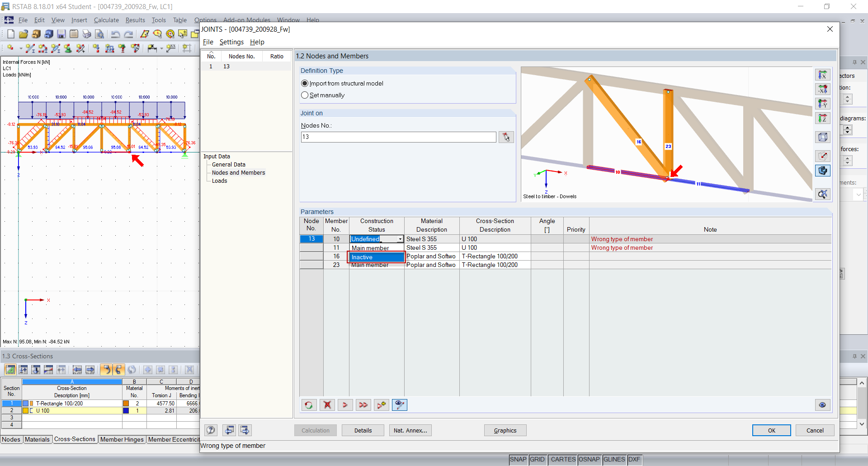Click the Details button
The width and height of the screenshot is (868, 466).
click(363, 430)
